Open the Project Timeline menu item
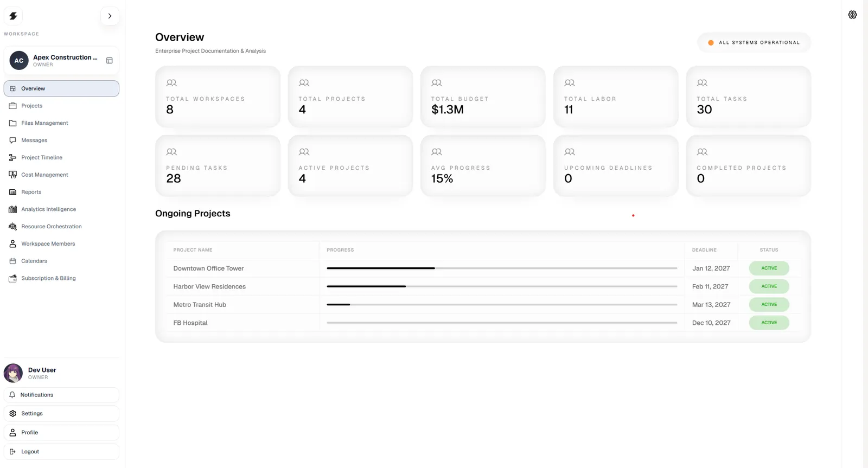The height and width of the screenshot is (468, 868). pyautogui.click(x=61, y=157)
